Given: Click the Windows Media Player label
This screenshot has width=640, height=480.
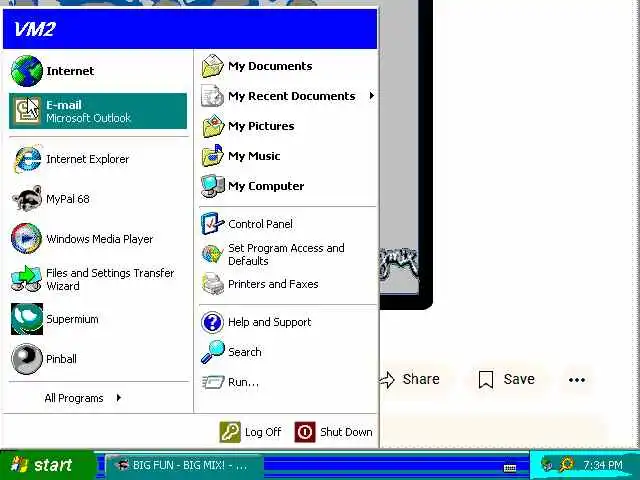Looking at the screenshot, I should tap(100, 239).
